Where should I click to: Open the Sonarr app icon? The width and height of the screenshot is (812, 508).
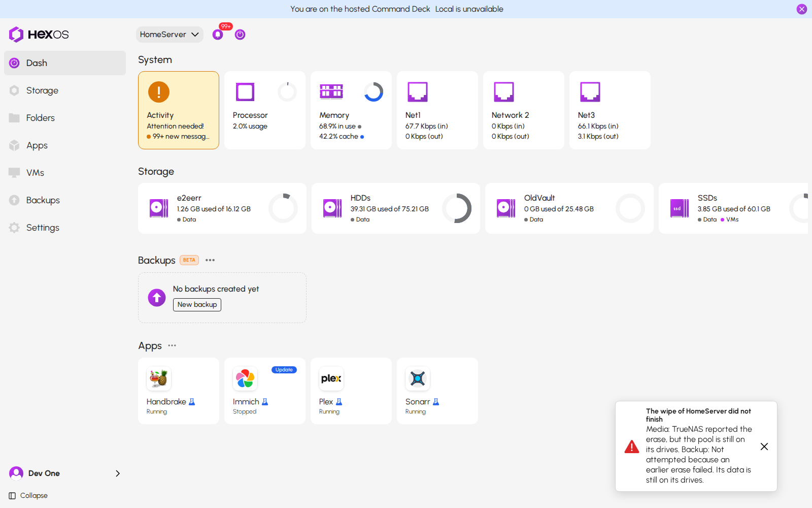[418, 378]
